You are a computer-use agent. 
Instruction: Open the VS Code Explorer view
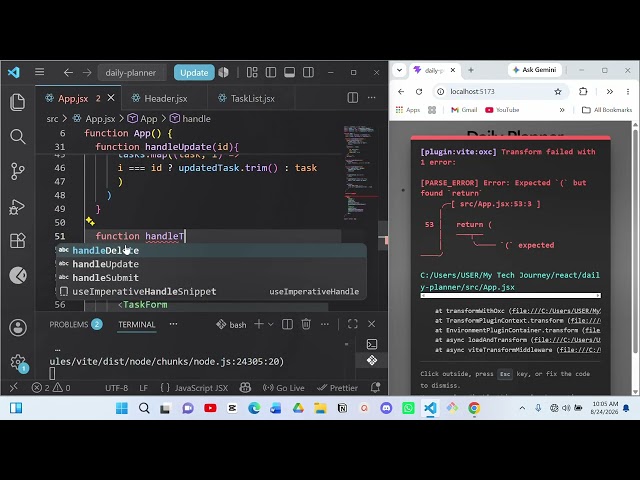pyautogui.click(x=18, y=102)
